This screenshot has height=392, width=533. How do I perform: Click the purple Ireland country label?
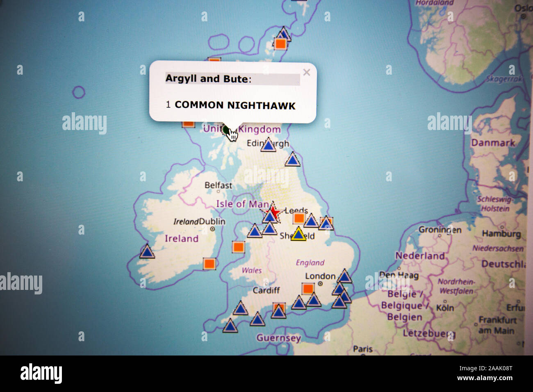point(181,239)
